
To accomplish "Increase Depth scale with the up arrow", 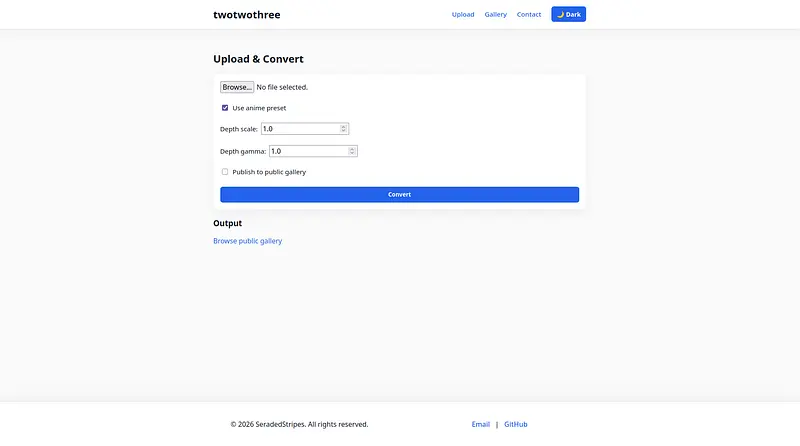I will (344, 126).
